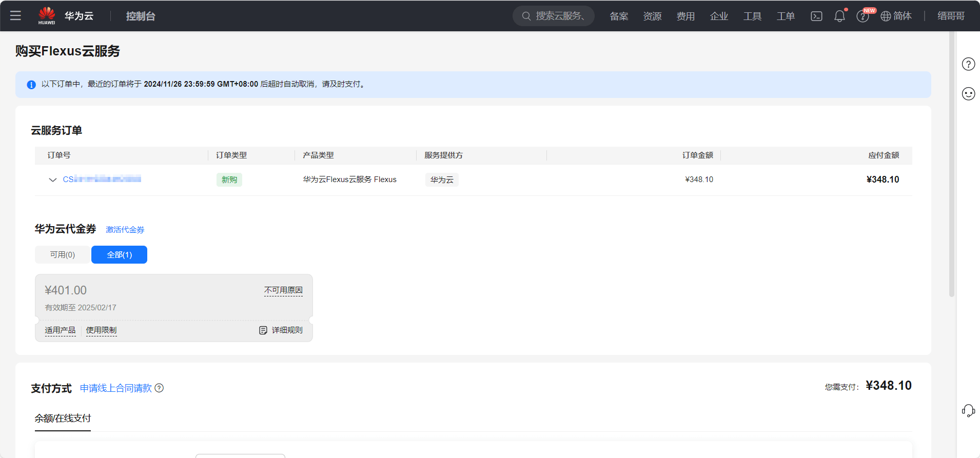Click the bold ¥348.10 amount in the order row
Image resolution: width=980 pixels, height=458 pixels.
pyautogui.click(x=883, y=180)
